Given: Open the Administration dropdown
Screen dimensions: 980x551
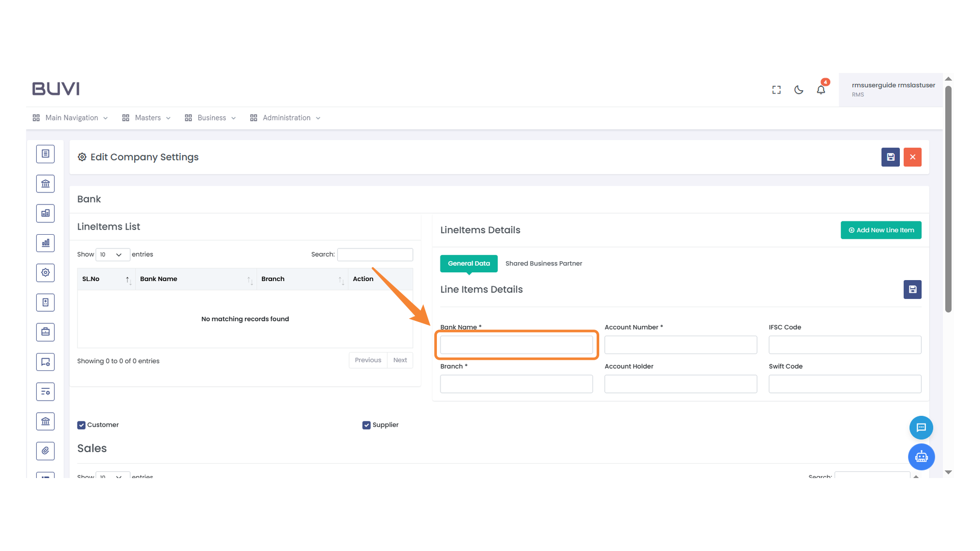Looking at the screenshot, I should click(285, 118).
